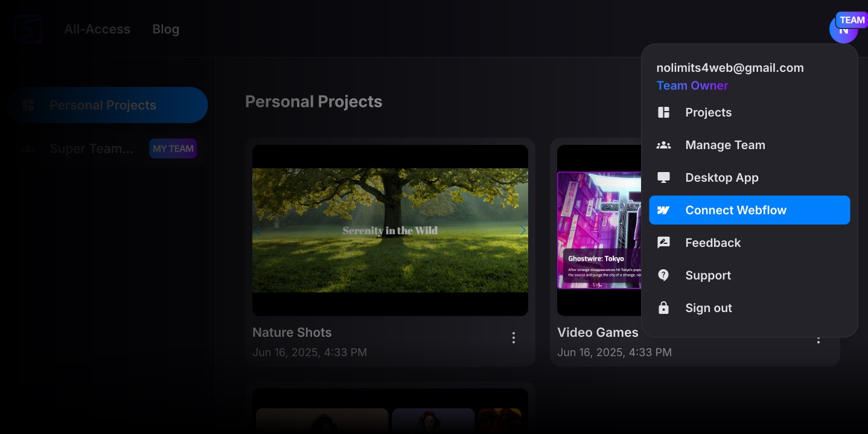Click the Video Games project title
The image size is (868, 434).
coord(598,333)
